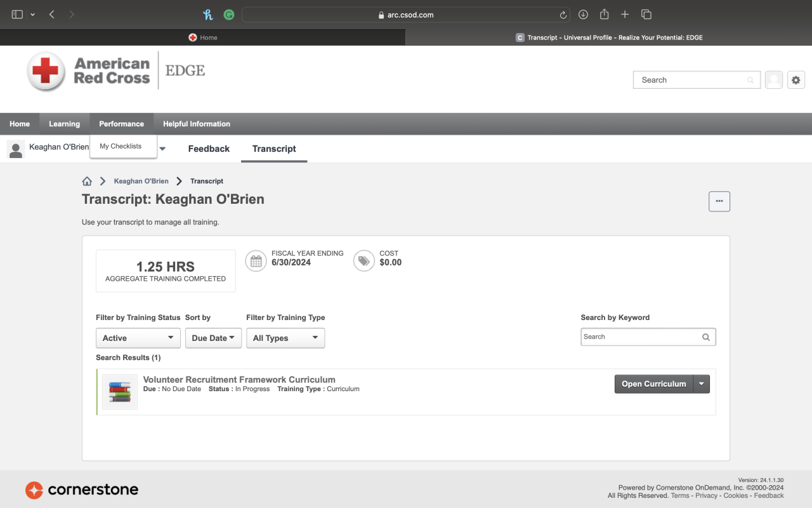Focus the Search by Keyword field

pos(648,337)
